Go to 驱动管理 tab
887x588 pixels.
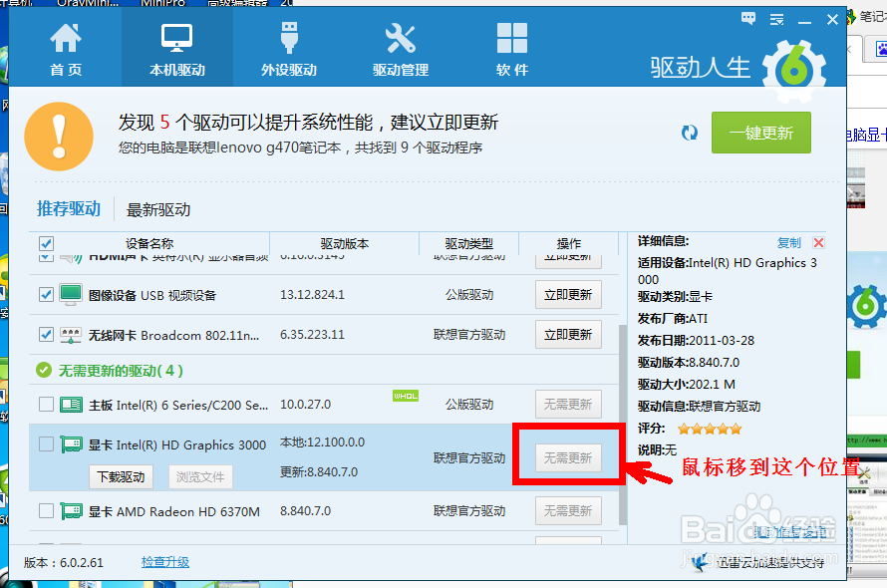(x=401, y=50)
